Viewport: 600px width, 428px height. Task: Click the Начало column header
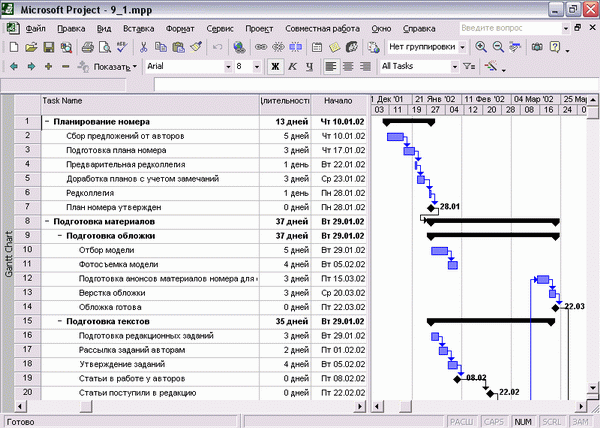click(x=338, y=104)
